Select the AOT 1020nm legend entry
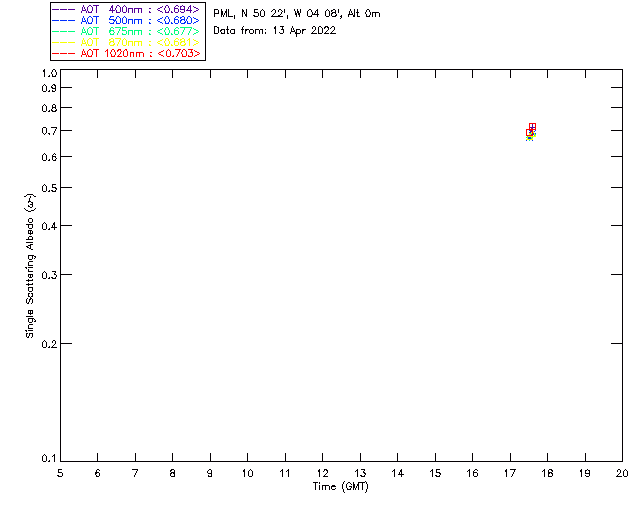640x512 pixels. click(126, 53)
